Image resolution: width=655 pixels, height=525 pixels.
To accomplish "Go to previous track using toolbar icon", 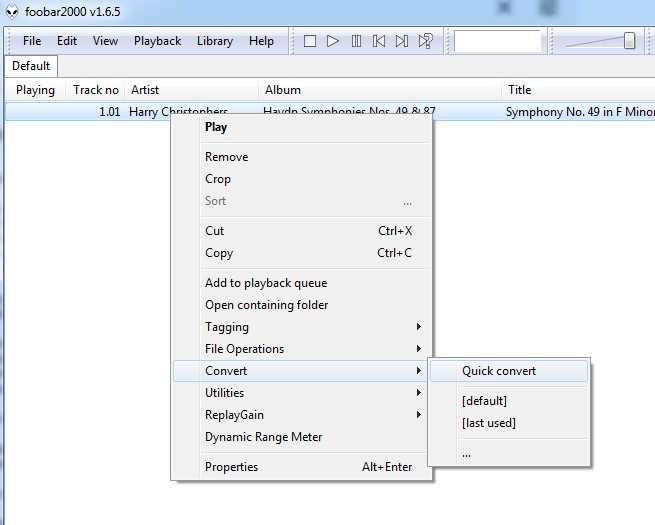I will coord(379,41).
